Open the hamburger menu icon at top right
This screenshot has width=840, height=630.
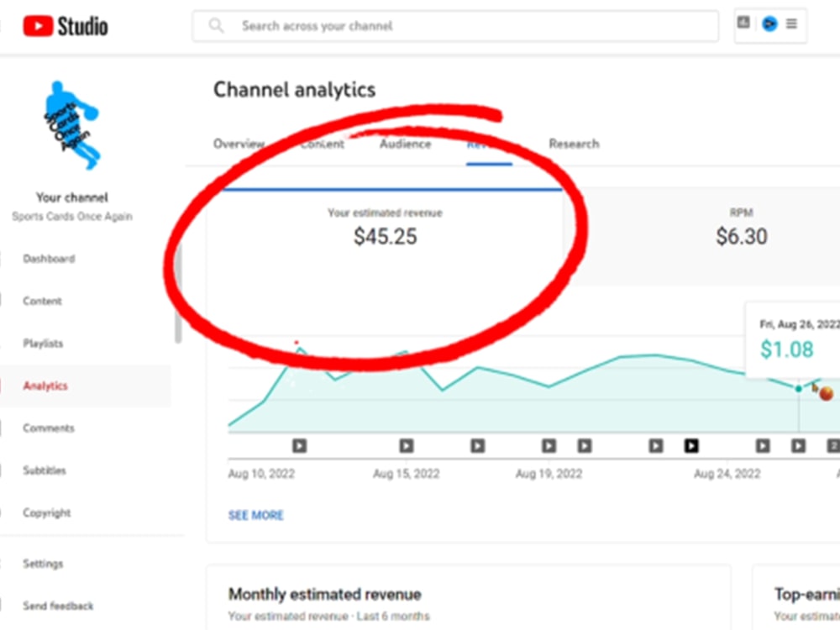coord(791,24)
